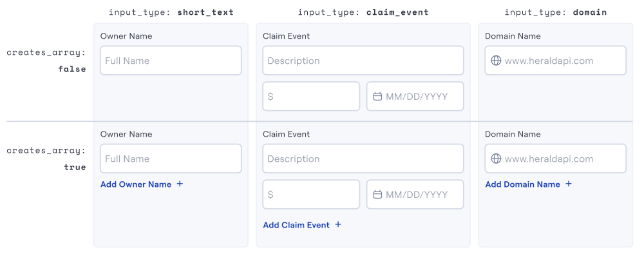Click the globe icon in bottom Domain Name field
The height and width of the screenshot is (254, 644).
[496, 159]
